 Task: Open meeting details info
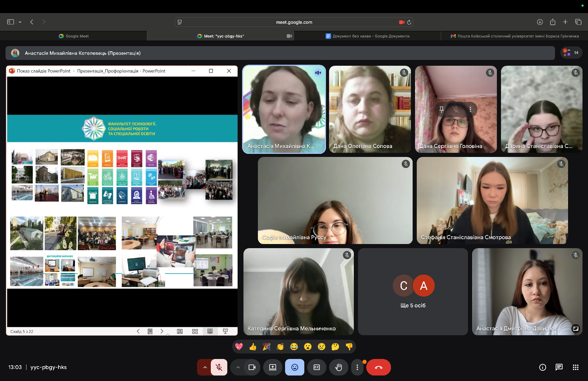[x=543, y=367]
